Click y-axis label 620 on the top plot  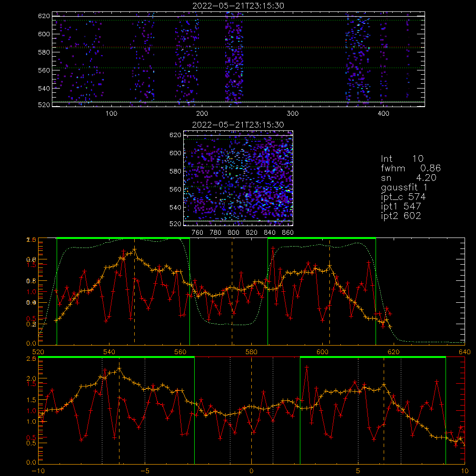tap(44, 16)
